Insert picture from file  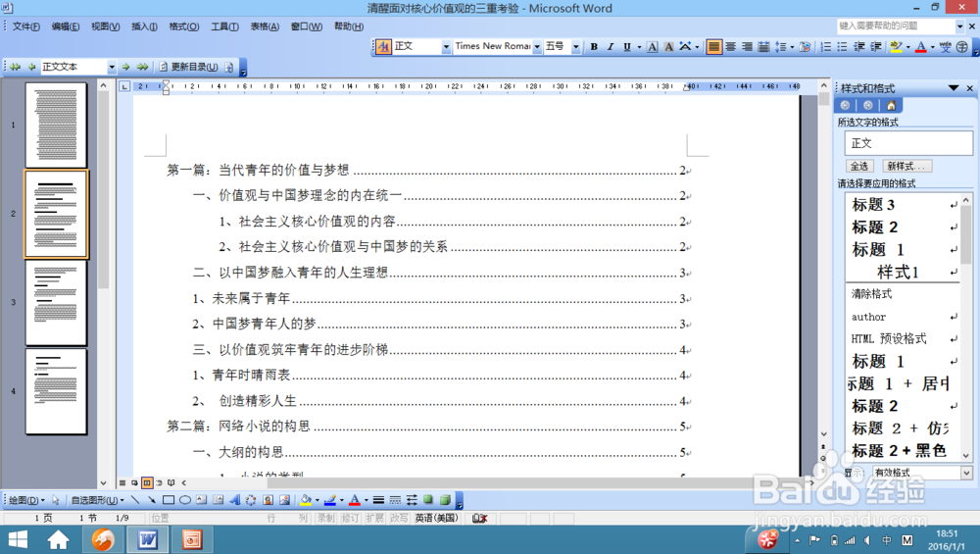click(284, 500)
